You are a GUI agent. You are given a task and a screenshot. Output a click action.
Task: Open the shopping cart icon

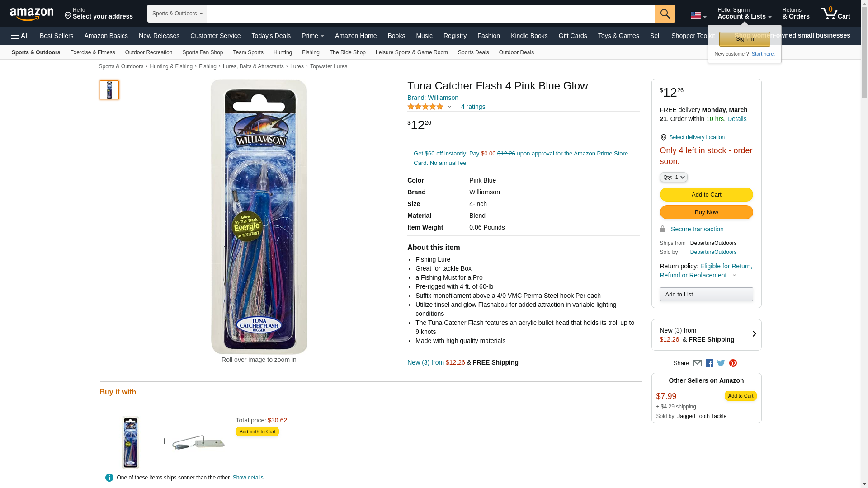pos(835,14)
